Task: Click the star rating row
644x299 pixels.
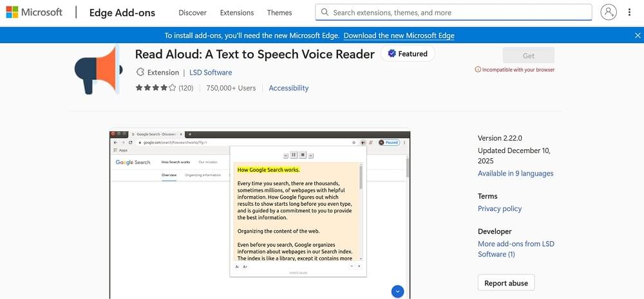Action: [156, 88]
